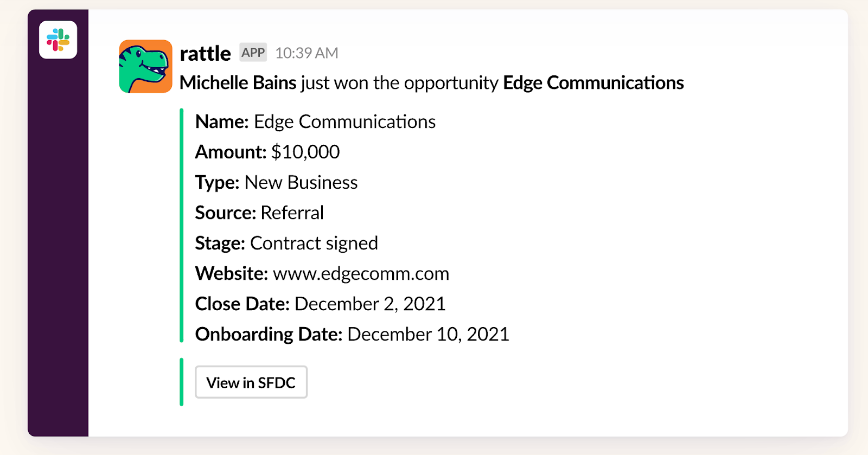Screen dimensions: 868x455
Task: Click the APP badge next to rattle
Action: click(253, 53)
